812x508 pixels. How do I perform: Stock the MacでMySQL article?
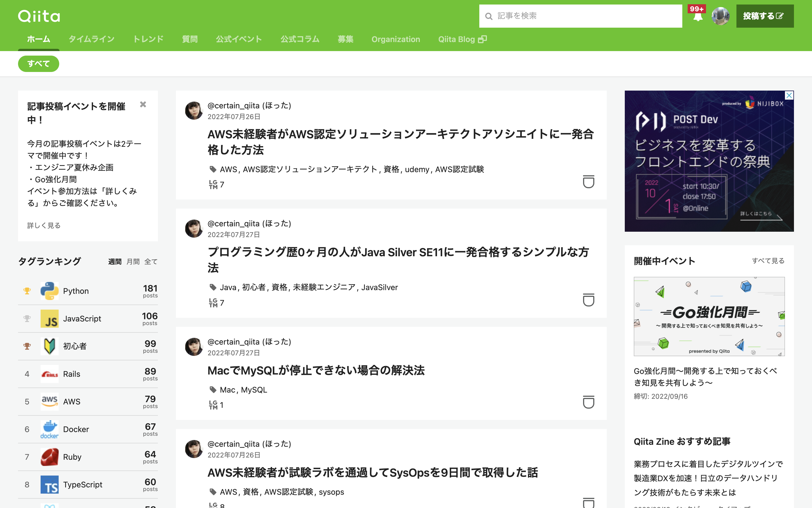588,402
